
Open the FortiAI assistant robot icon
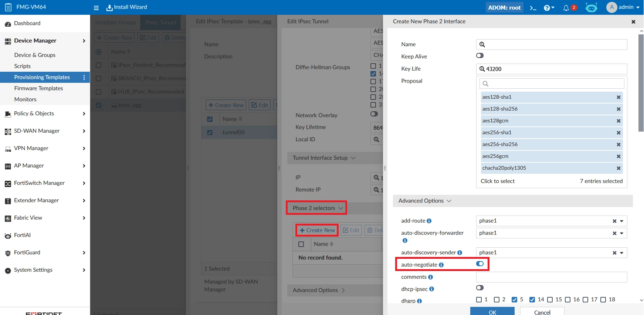[592, 7]
